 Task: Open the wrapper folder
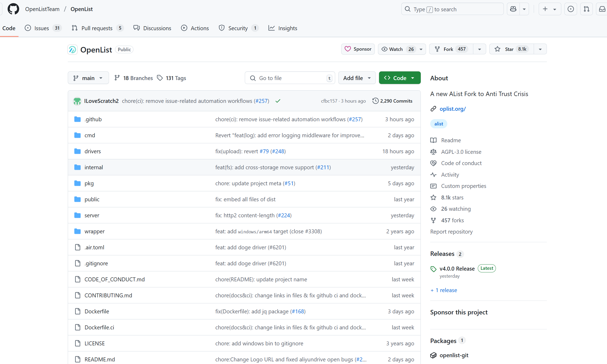point(95,231)
